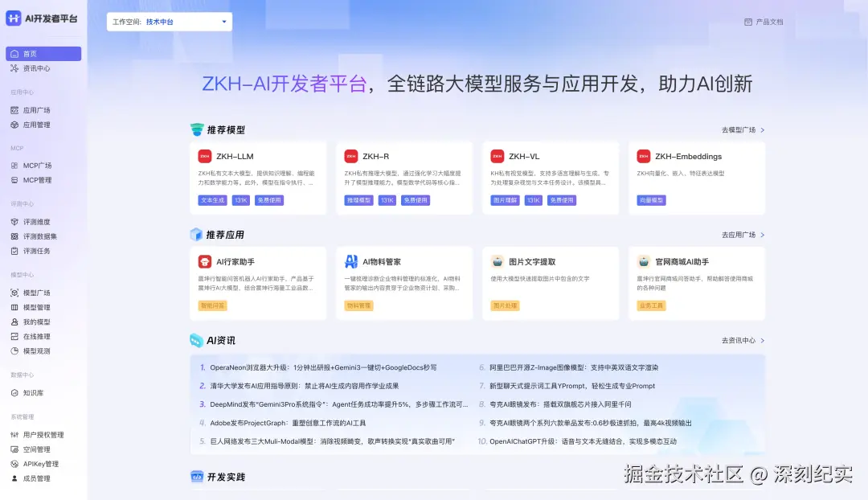Click the MCP广场 sidebar icon

[x=14, y=165]
